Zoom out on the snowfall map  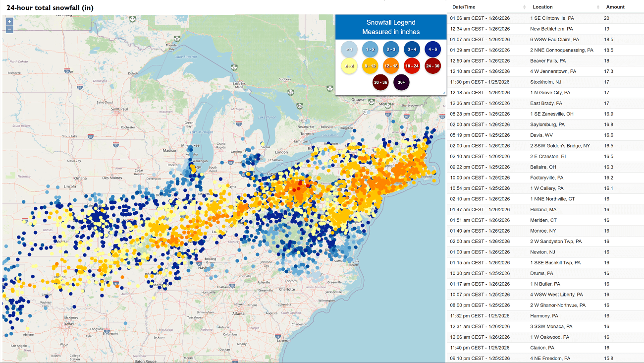(9, 29)
